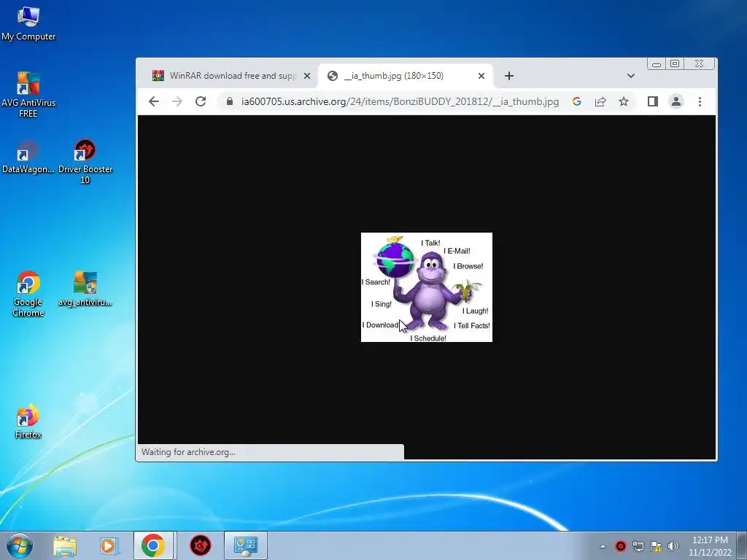
Task: Open Driver Booster from taskbar
Action: tap(200, 545)
